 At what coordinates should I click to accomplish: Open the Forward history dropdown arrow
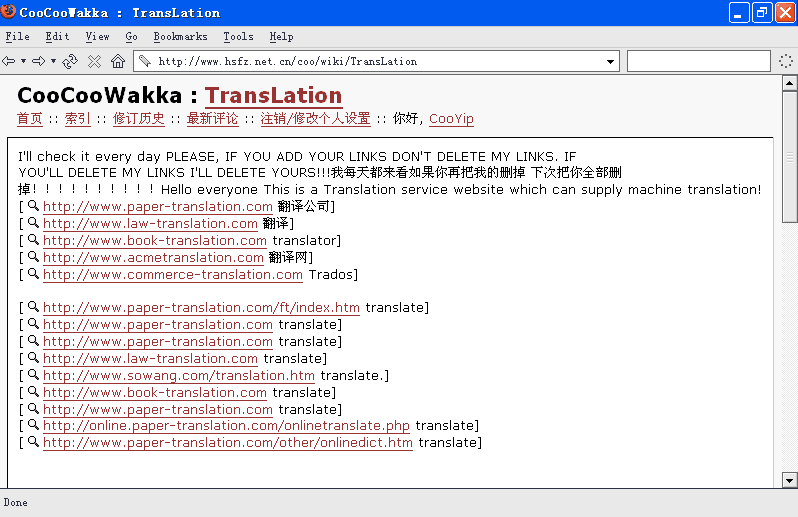(x=53, y=62)
